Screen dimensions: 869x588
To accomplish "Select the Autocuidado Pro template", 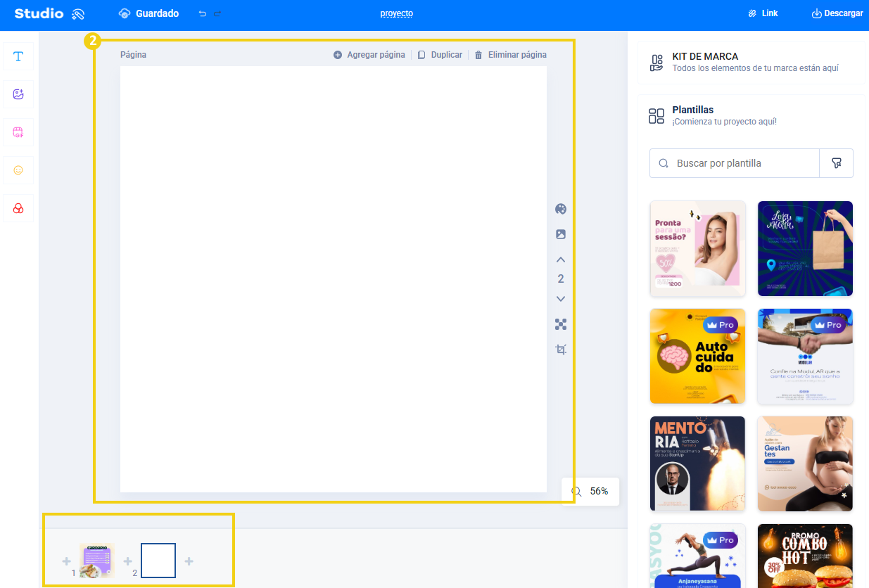I will pos(698,357).
